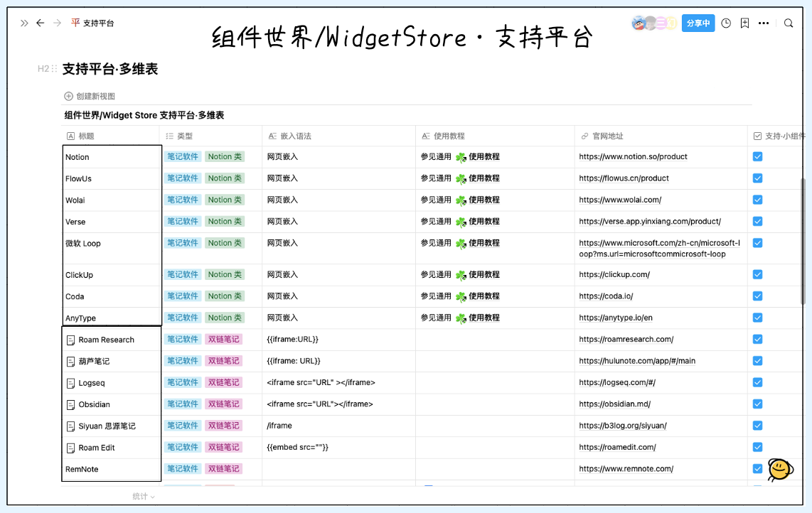The width and height of the screenshot is (812, 513).
Task: Toggle the checkbox in the Obsidian row
Action: click(x=757, y=404)
